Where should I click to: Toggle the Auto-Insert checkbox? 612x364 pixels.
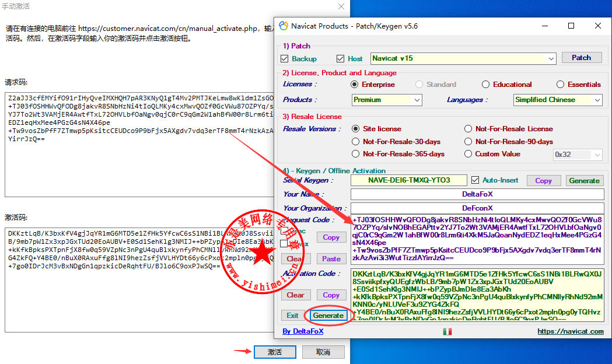475,180
